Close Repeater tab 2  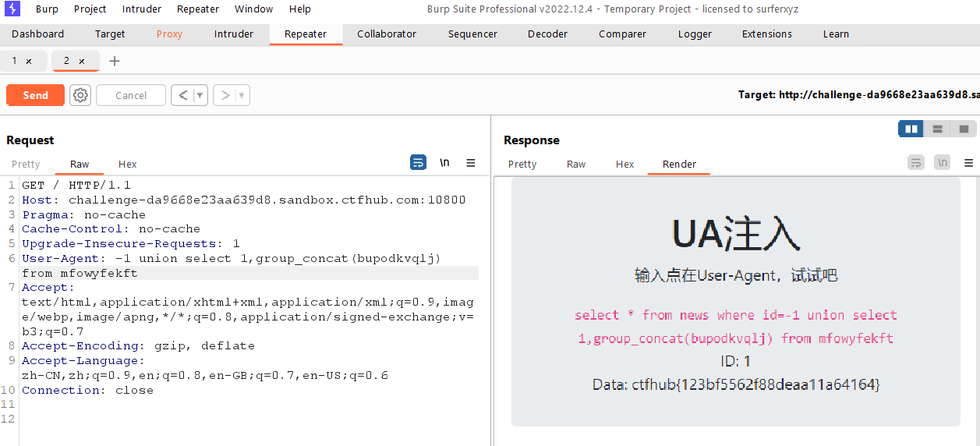coord(81,61)
